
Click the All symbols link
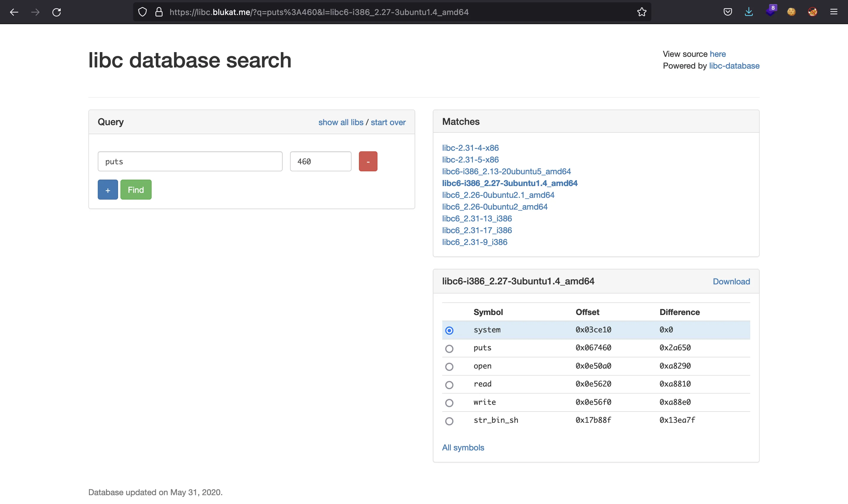click(x=463, y=447)
